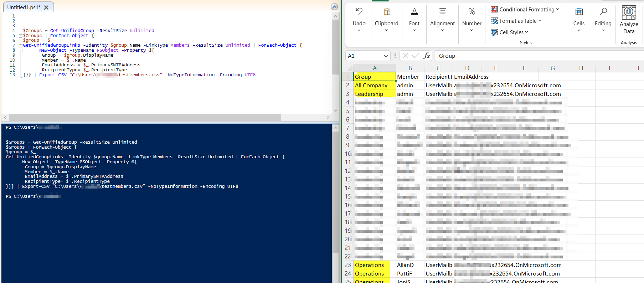Close the Untitled1.ps1 script tab
Screen dimensions: 644x283
pos(46,7)
